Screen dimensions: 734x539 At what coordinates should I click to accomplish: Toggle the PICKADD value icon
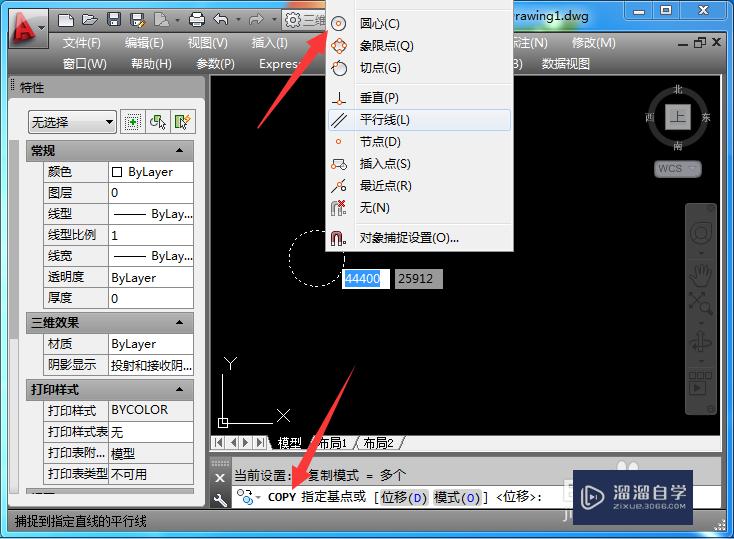tap(133, 122)
